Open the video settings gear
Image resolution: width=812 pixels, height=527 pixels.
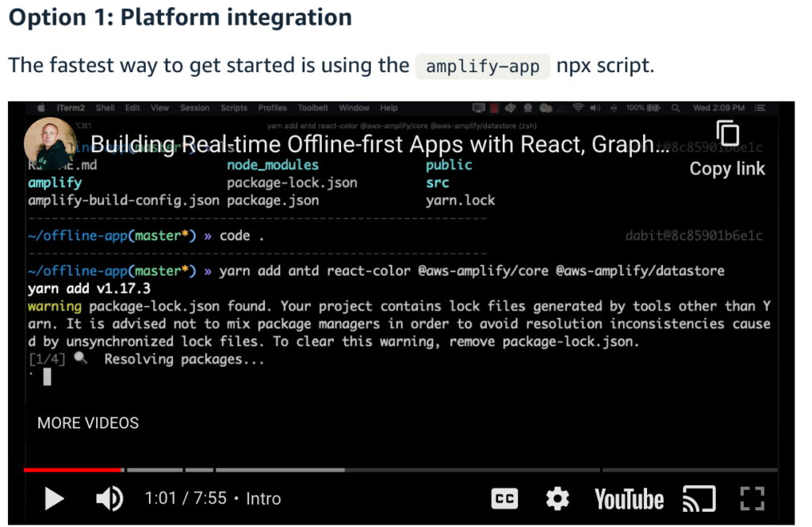point(557,498)
